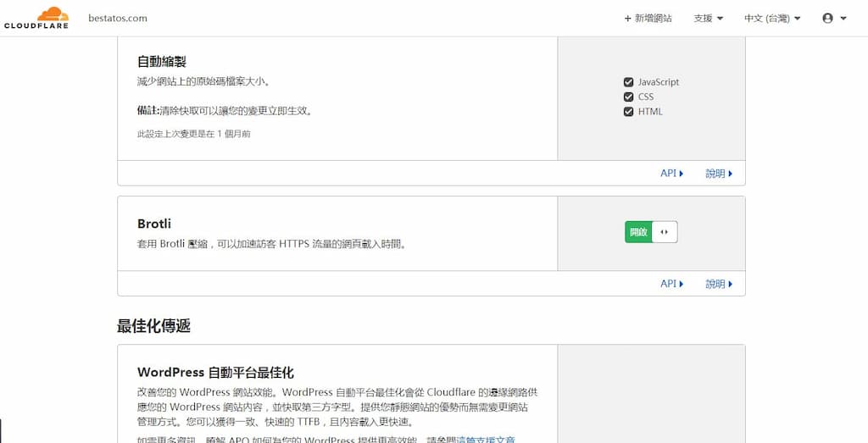Screen dimensions: 868x443
Task: Click the 自動縮製 heading
Action: 162,61
